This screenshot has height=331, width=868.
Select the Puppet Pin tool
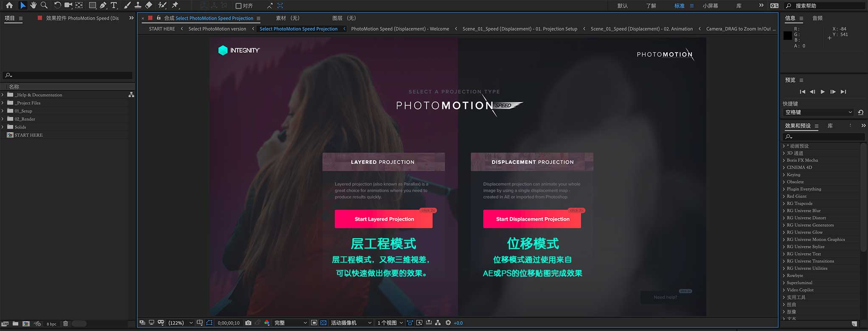click(x=175, y=6)
